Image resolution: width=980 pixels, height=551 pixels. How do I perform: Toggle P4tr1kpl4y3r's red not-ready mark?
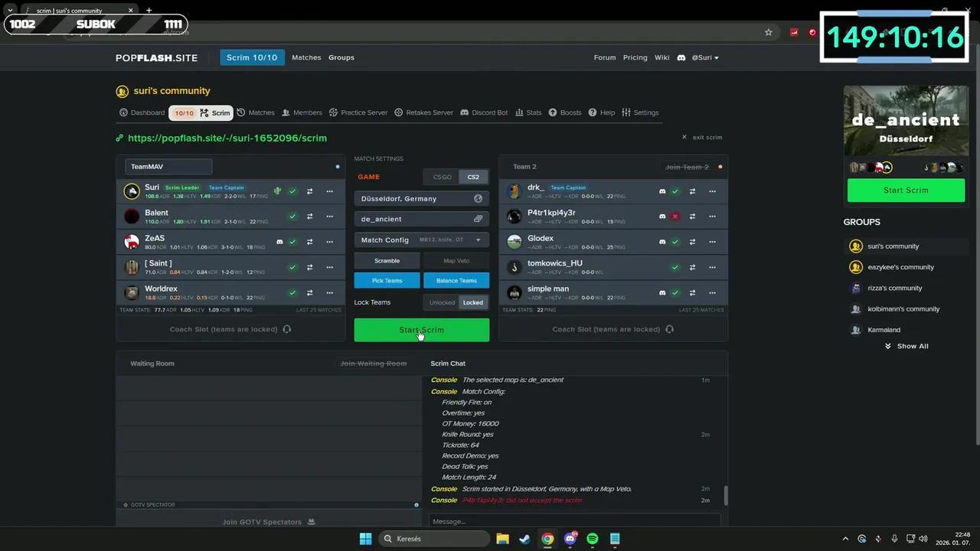pyautogui.click(x=675, y=217)
